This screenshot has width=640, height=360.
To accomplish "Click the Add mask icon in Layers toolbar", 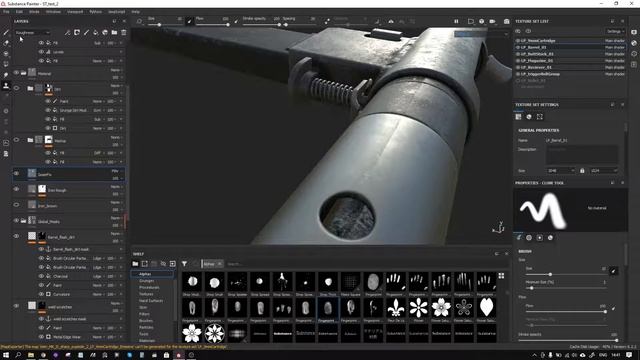I will (77, 32).
